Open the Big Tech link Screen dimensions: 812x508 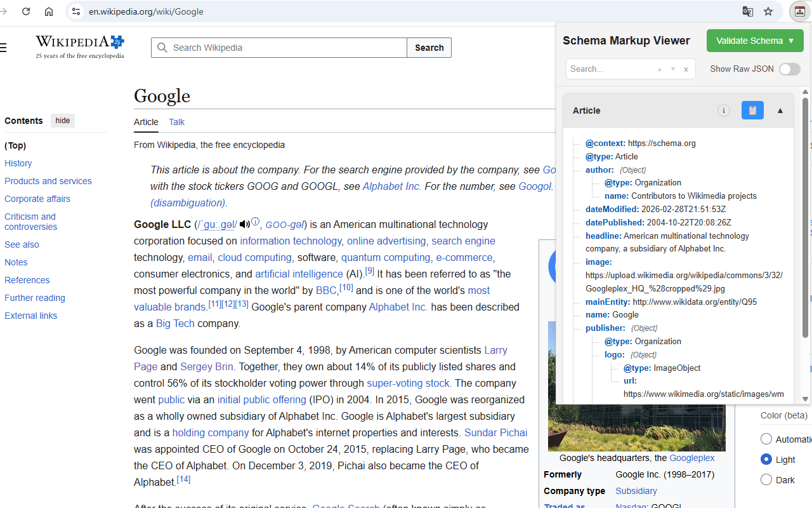pyautogui.click(x=175, y=323)
